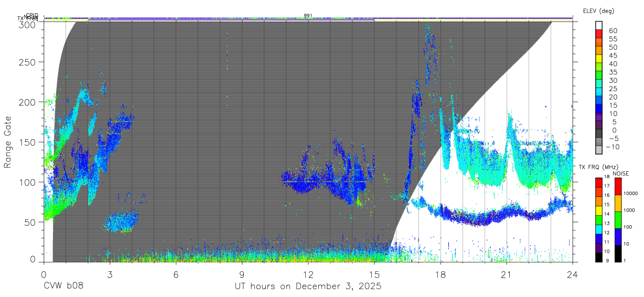Click the UT hours tick label 18

point(441,274)
